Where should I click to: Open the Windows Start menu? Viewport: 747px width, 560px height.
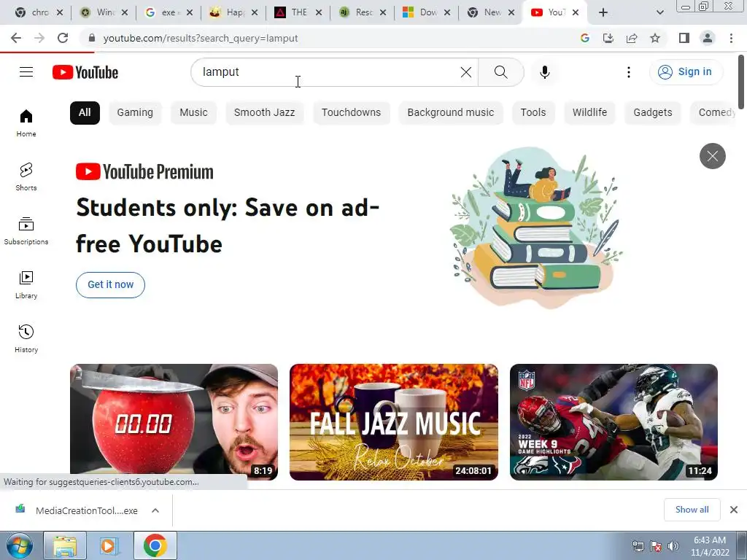coord(19,545)
